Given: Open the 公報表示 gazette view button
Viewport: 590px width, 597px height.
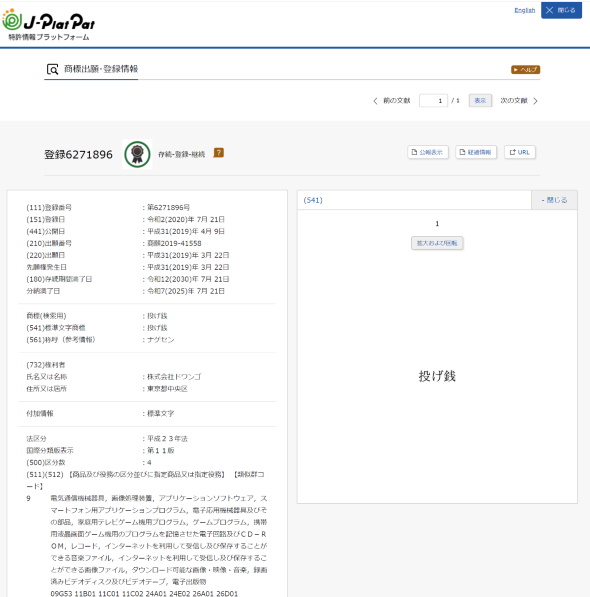Looking at the screenshot, I should pos(428,152).
